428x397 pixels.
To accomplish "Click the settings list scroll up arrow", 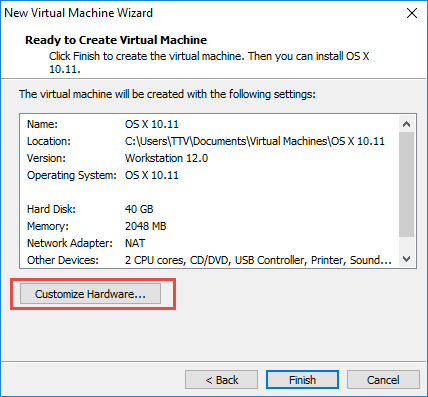I will click(x=406, y=124).
